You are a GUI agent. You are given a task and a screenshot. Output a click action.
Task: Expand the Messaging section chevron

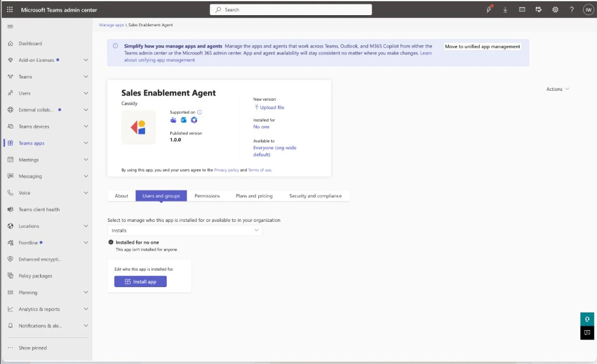point(86,176)
